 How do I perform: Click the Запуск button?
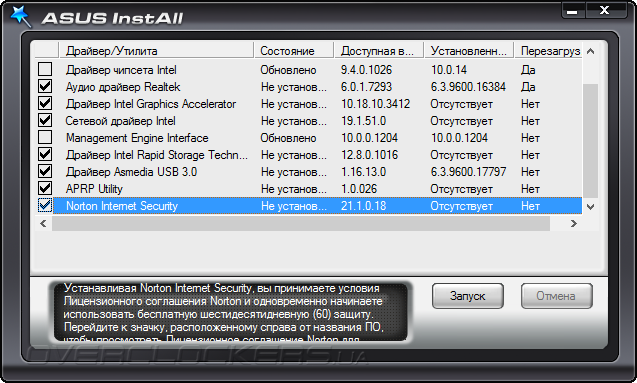click(468, 296)
